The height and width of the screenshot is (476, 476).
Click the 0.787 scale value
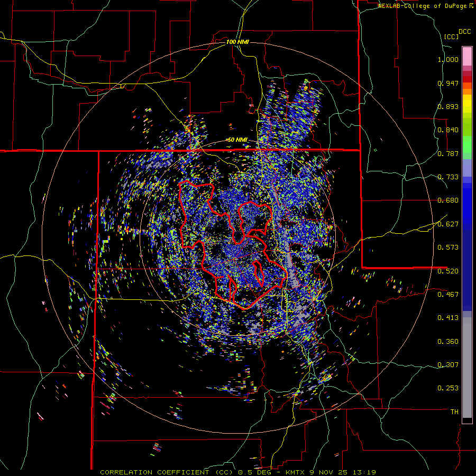[x=448, y=153]
